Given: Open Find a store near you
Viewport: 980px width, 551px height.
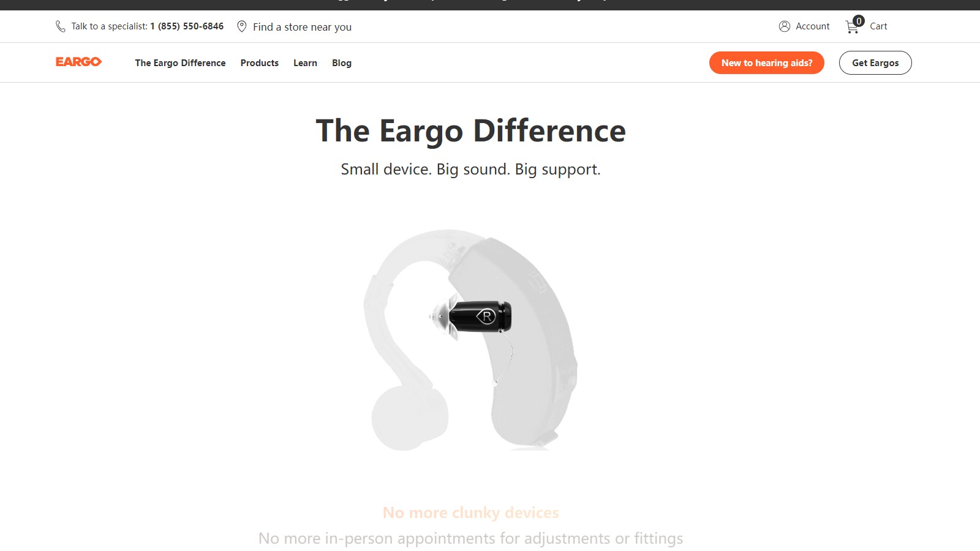Looking at the screenshot, I should 303,27.
